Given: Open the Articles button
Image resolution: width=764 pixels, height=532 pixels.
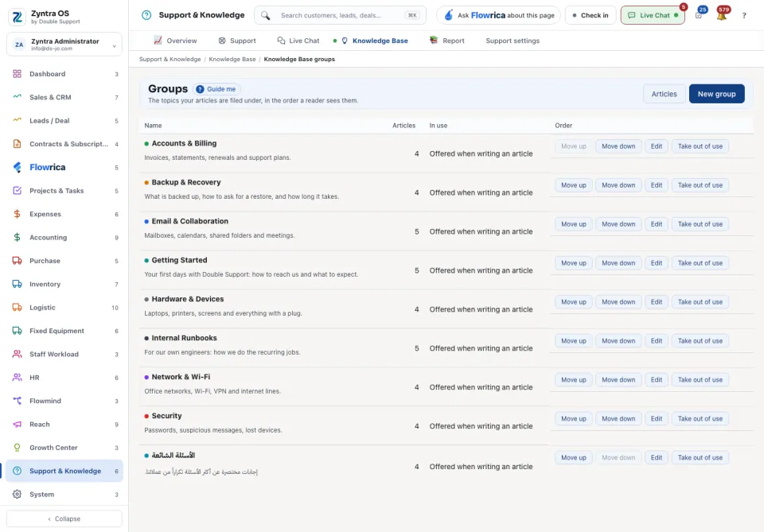Looking at the screenshot, I should (x=664, y=94).
